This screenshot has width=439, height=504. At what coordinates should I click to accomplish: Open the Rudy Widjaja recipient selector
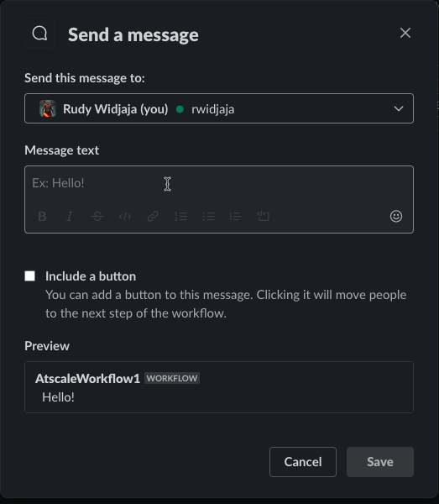pos(219,108)
